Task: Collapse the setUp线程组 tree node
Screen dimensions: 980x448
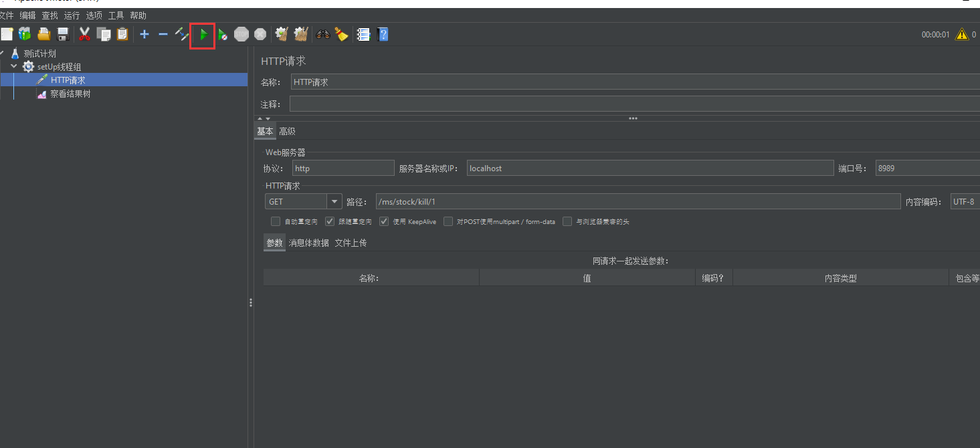Action: click(x=14, y=67)
